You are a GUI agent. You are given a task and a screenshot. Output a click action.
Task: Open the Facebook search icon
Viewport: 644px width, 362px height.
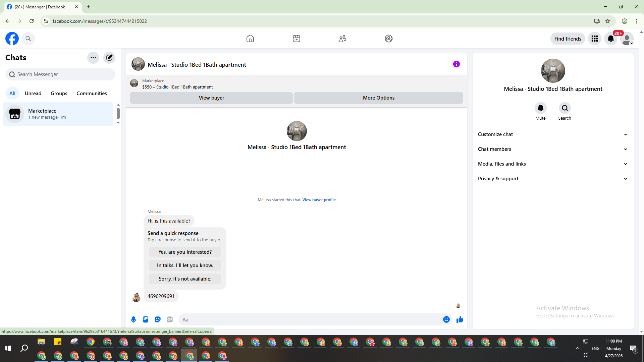[x=28, y=39]
